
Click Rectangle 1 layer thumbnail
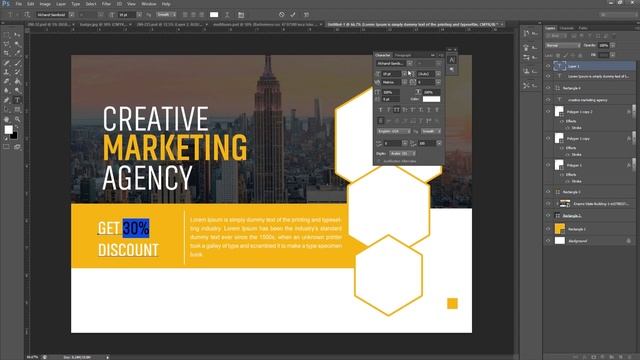(x=560, y=229)
